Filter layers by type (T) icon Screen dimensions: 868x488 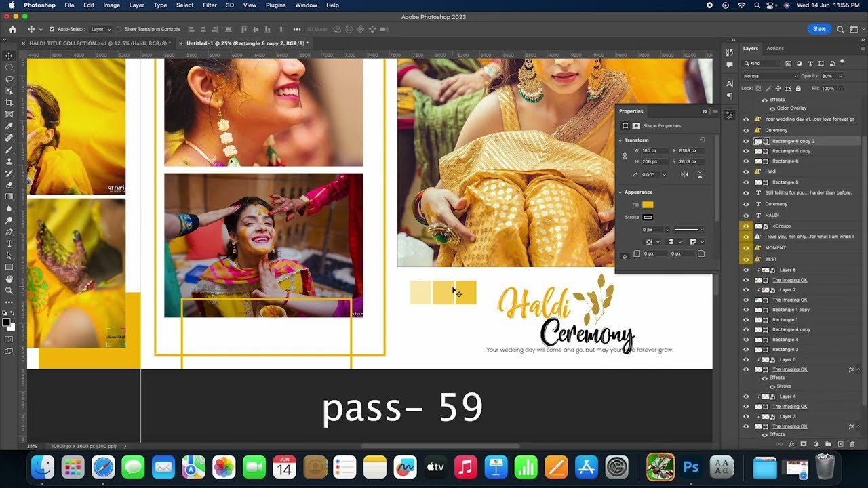[810, 64]
